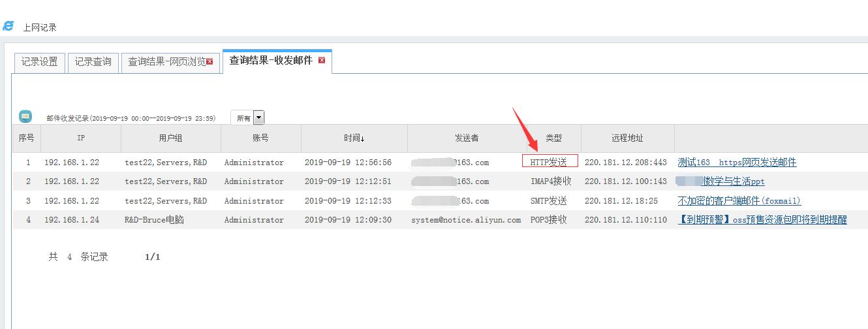Close the 查询结果-收发邮件 tab
Screen dimensions: 868x329
pos(321,61)
